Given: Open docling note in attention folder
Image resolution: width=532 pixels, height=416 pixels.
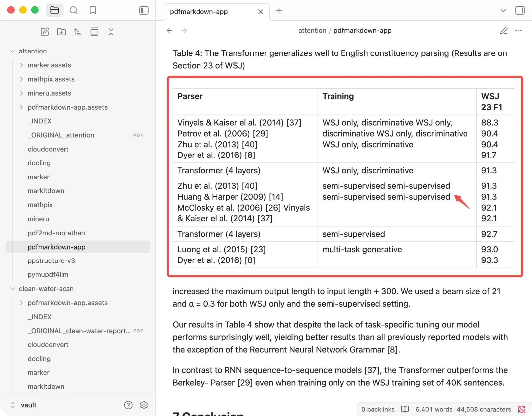Looking at the screenshot, I should pyautogui.click(x=78, y=163).
